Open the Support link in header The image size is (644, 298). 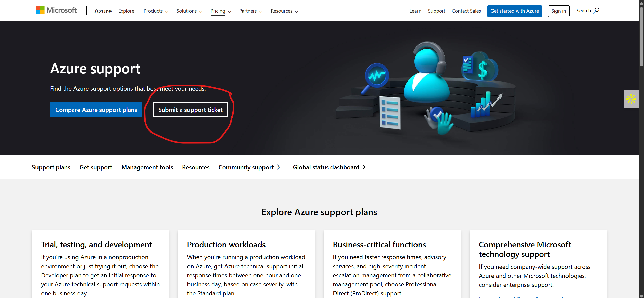point(436,11)
